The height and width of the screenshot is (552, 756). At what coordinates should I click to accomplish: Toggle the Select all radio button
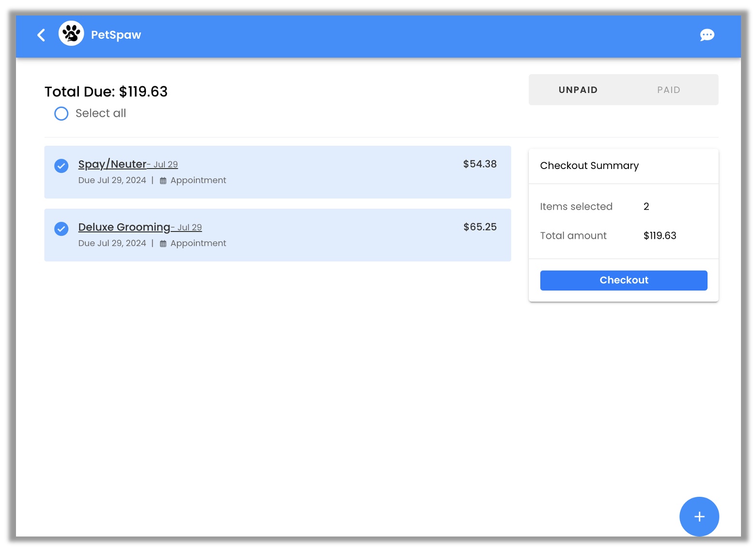click(62, 114)
